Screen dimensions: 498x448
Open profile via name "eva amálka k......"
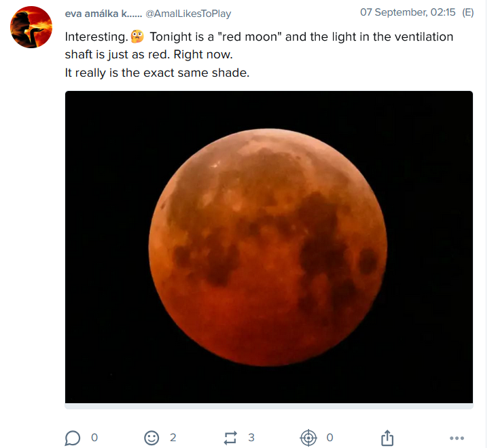[x=103, y=14]
